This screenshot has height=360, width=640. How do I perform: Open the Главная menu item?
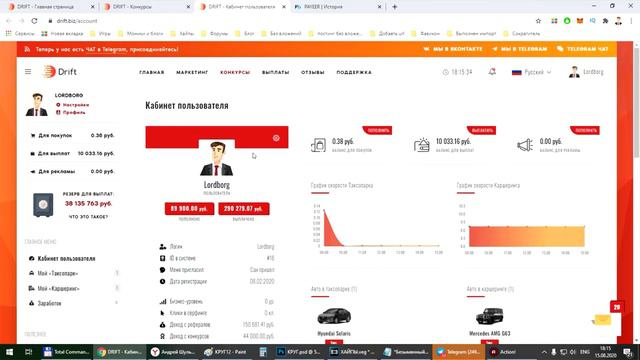(x=151, y=72)
